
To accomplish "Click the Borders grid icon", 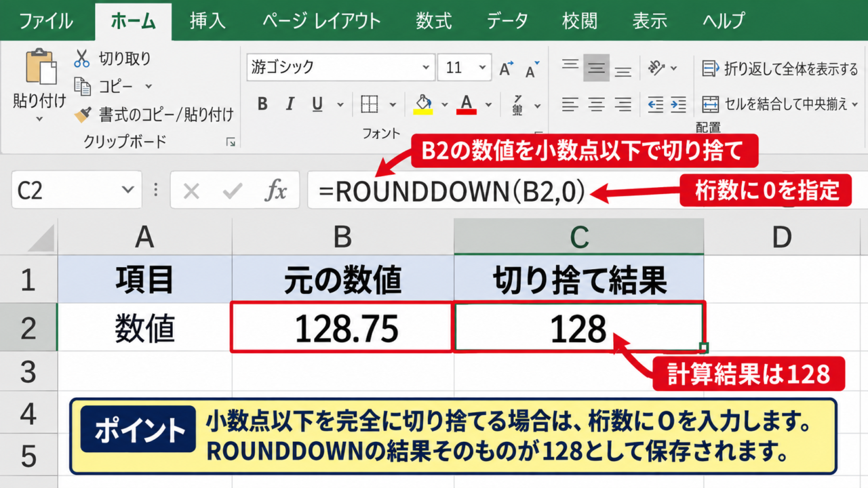I will click(369, 104).
